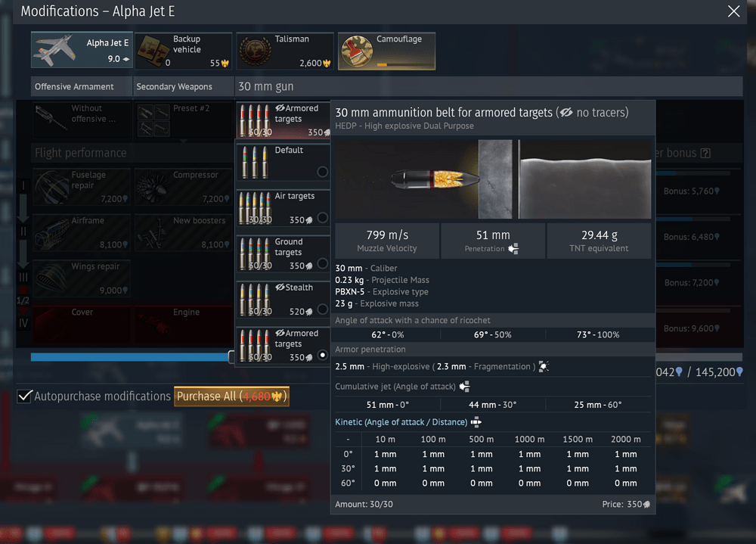The width and height of the screenshot is (756, 544).
Task: Close the Modifications window
Action: coord(733,11)
